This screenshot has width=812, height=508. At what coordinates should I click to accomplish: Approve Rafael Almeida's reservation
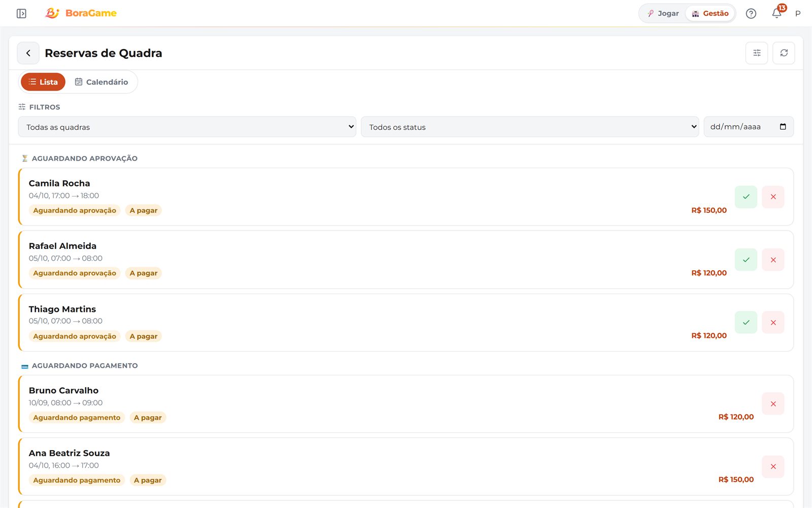pos(746,260)
